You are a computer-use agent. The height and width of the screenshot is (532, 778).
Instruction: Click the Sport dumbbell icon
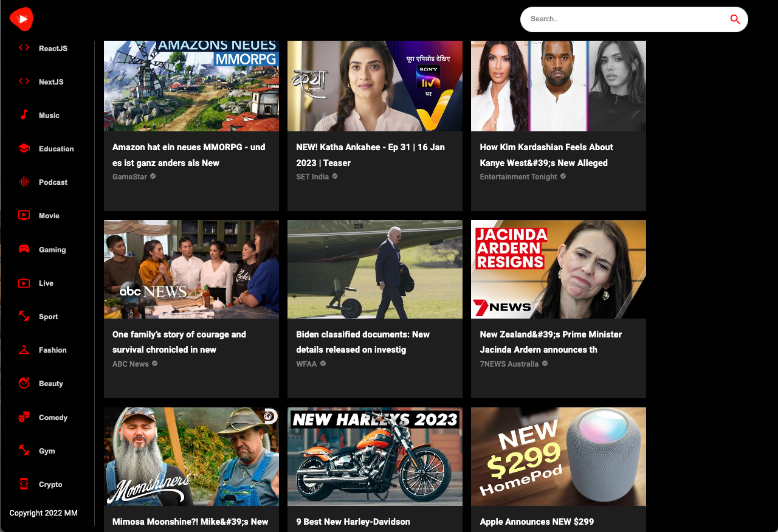(x=24, y=316)
